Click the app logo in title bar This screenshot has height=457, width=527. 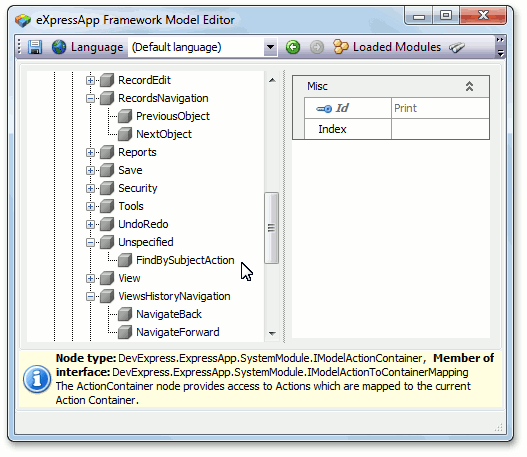click(23, 20)
